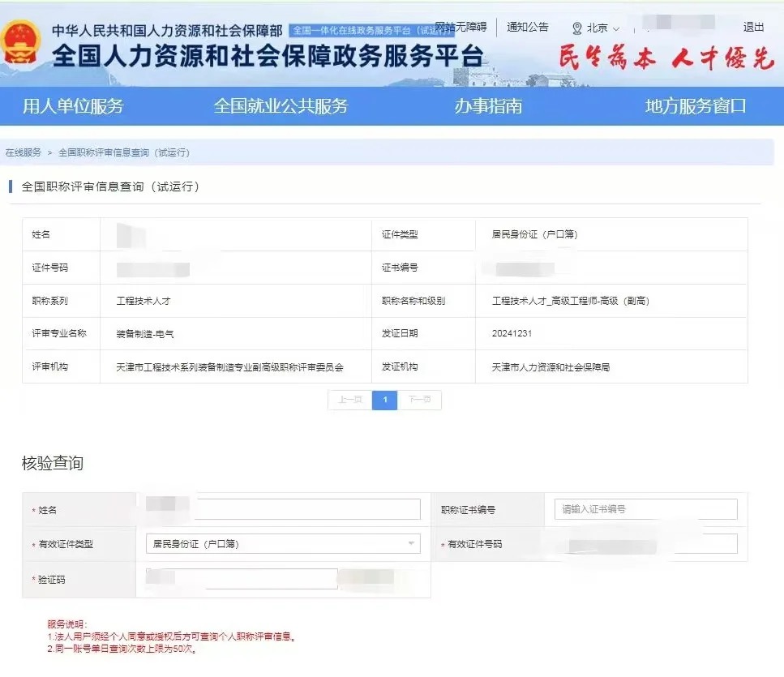Open the 全国一体化在线政务服务平台 badge
784x677 pixels.
click(360, 27)
